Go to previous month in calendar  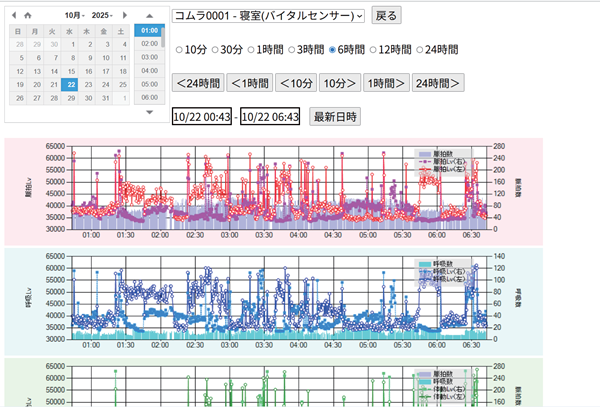[12, 16]
